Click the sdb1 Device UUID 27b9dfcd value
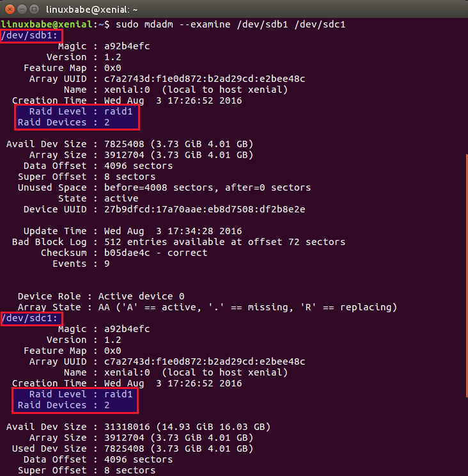Screen dimensions: 468x476 coord(205,209)
